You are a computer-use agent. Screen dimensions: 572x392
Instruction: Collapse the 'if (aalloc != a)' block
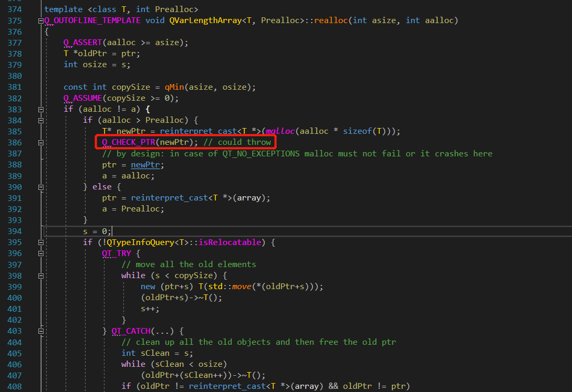point(40,109)
